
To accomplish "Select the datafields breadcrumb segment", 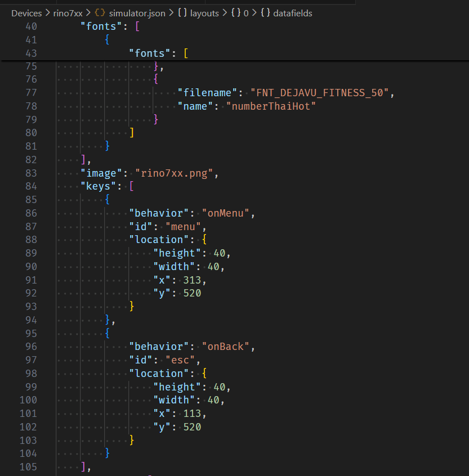I will pyautogui.click(x=293, y=13).
